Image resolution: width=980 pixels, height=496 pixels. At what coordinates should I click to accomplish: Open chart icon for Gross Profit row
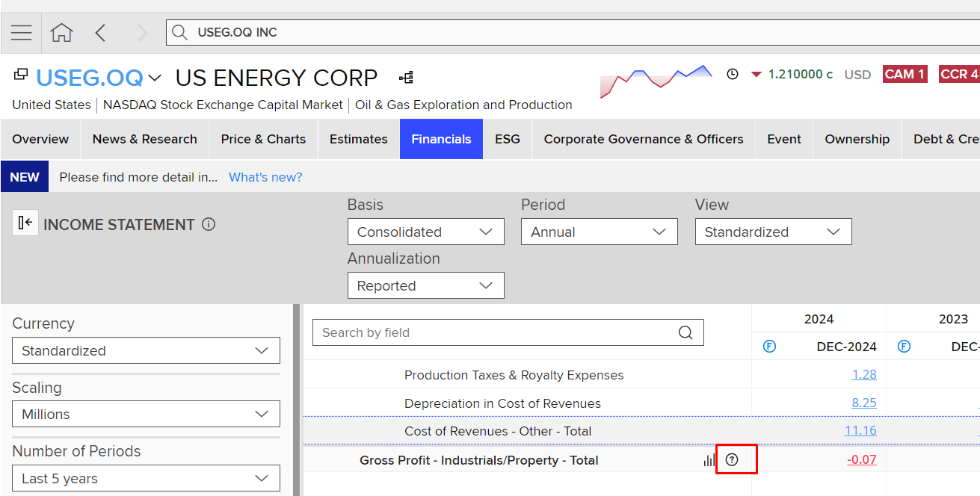709,460
